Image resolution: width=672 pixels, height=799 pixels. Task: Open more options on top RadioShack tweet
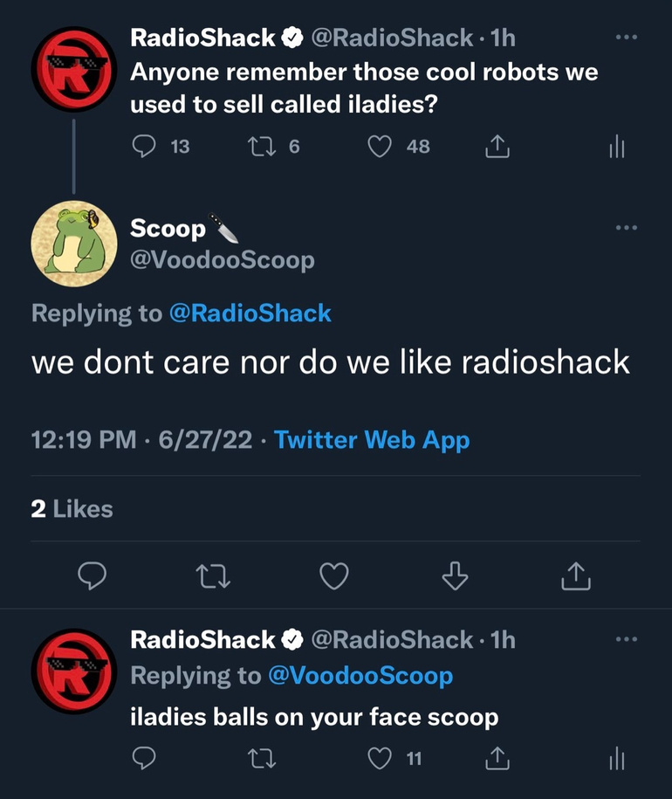coord(626,38)
